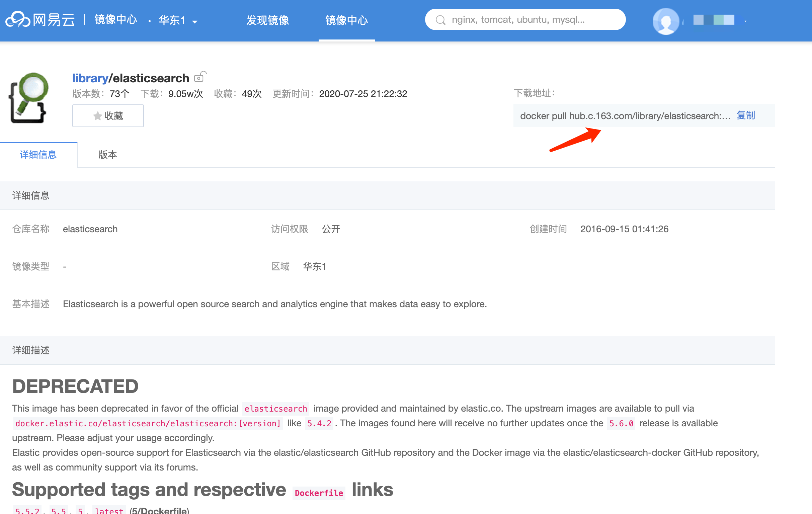
Task: Click the library namespace link
Action: click(x=90, y=78)
